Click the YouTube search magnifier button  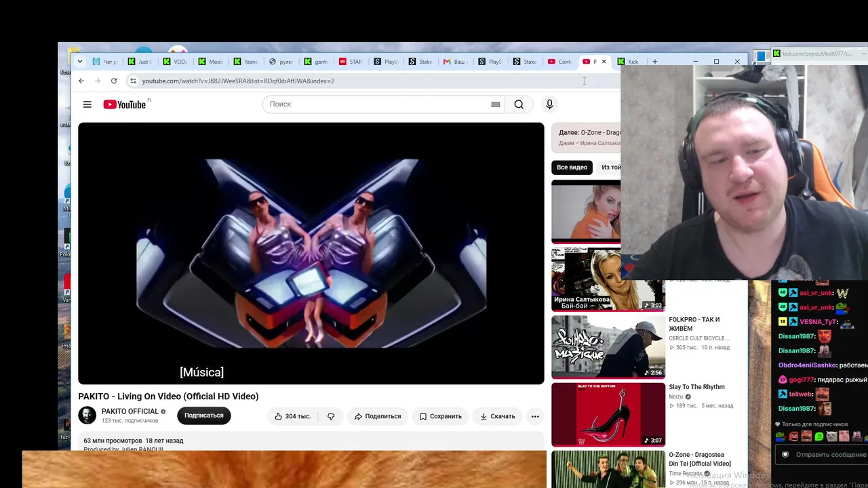pos(519,104)
